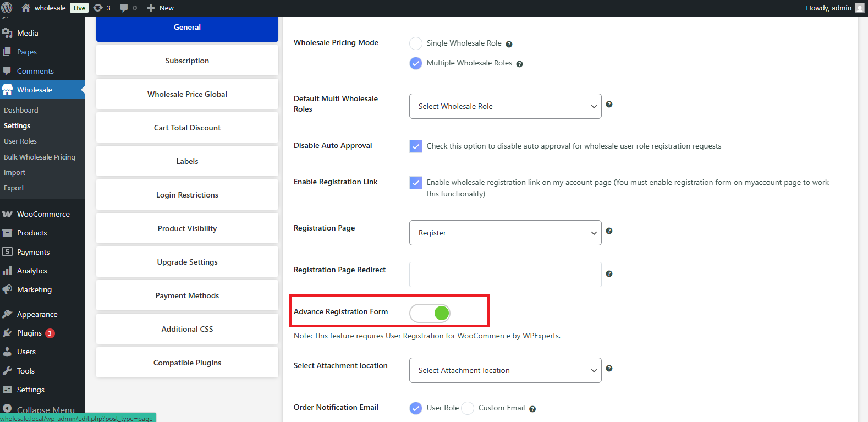Click the Products sidebar icon

click(7, 233)
